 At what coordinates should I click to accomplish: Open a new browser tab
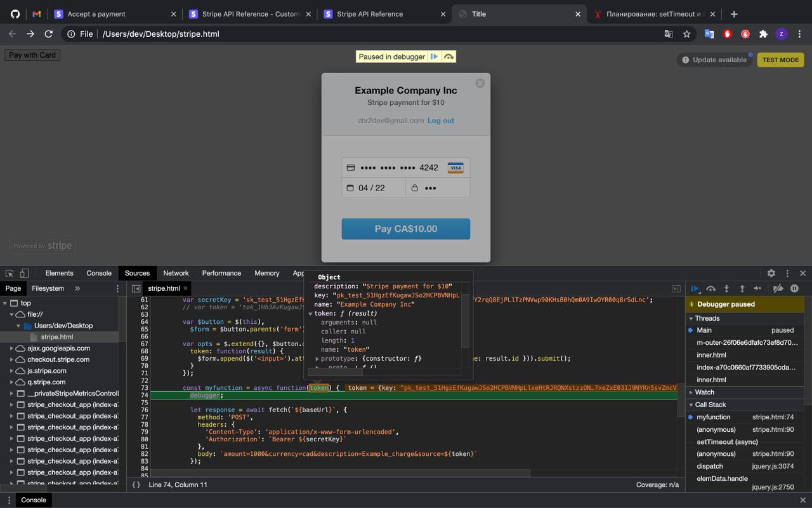coord(734,14)
